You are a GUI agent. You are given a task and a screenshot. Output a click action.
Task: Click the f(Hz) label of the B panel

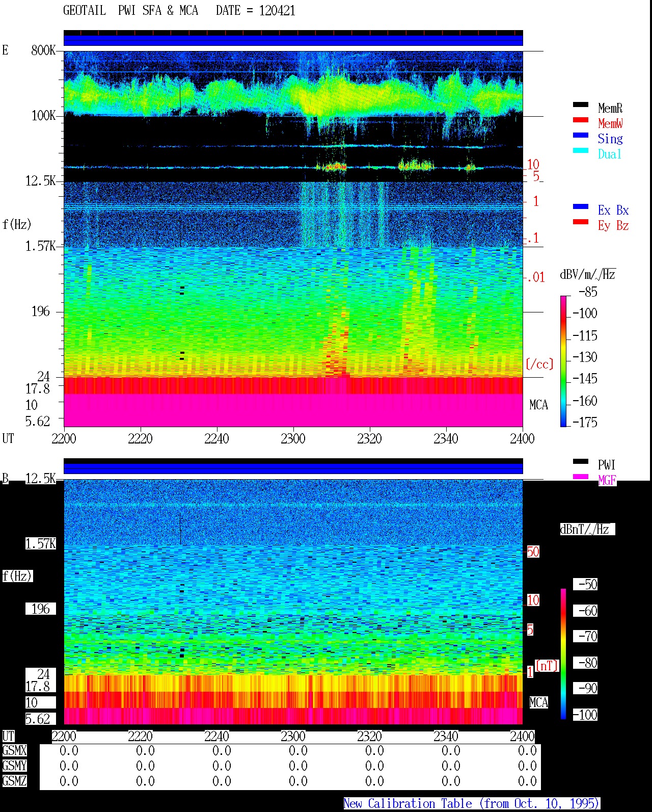pos(17,576)
